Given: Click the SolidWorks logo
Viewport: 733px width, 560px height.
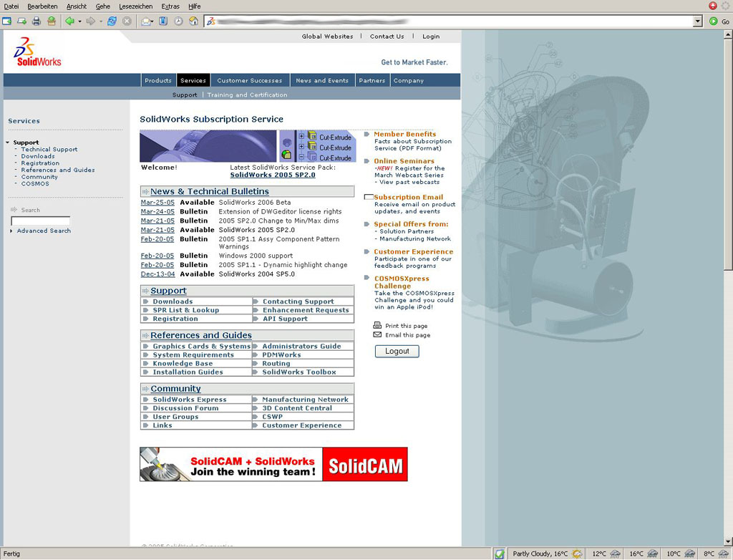Looking at the screenshot, I should pyautogui.click(x=37, y=52).
